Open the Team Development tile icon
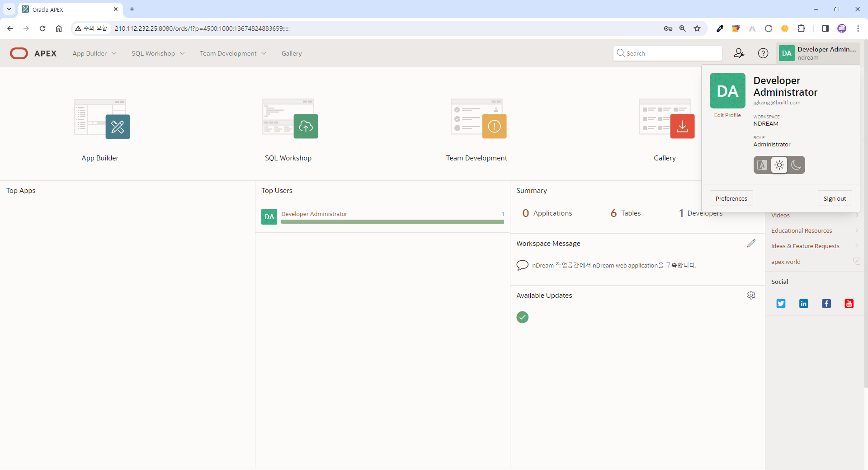Viewport: 868px width, 470px height. click(x=479, y=119)
